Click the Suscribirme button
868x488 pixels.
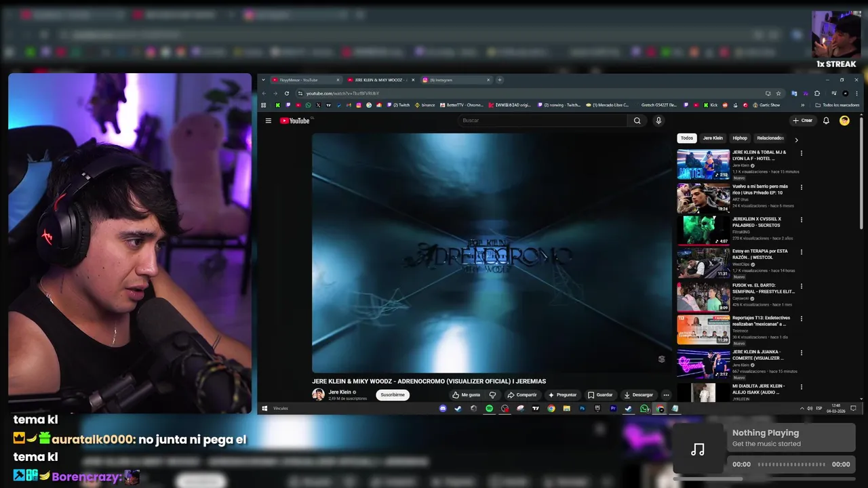click(393, 394)
